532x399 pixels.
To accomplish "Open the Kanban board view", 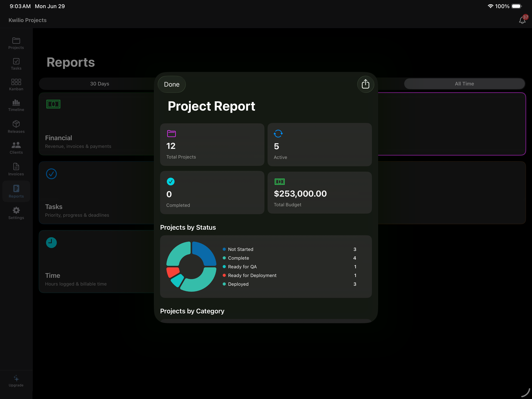I will pos(16,85).
